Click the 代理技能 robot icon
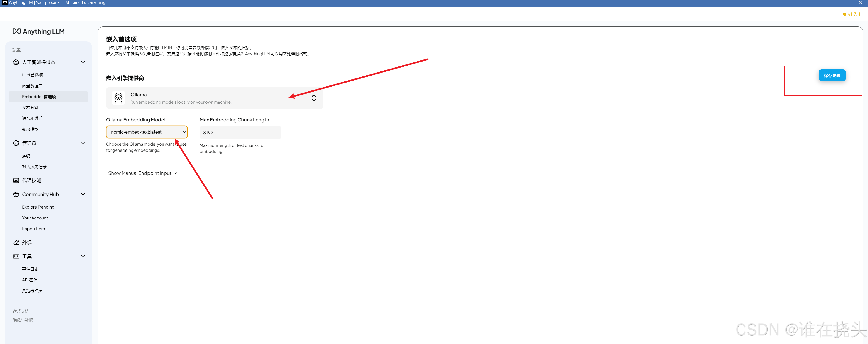Image resolution: width=868 pixels, height=344 pixels. [x=16, y=180]
